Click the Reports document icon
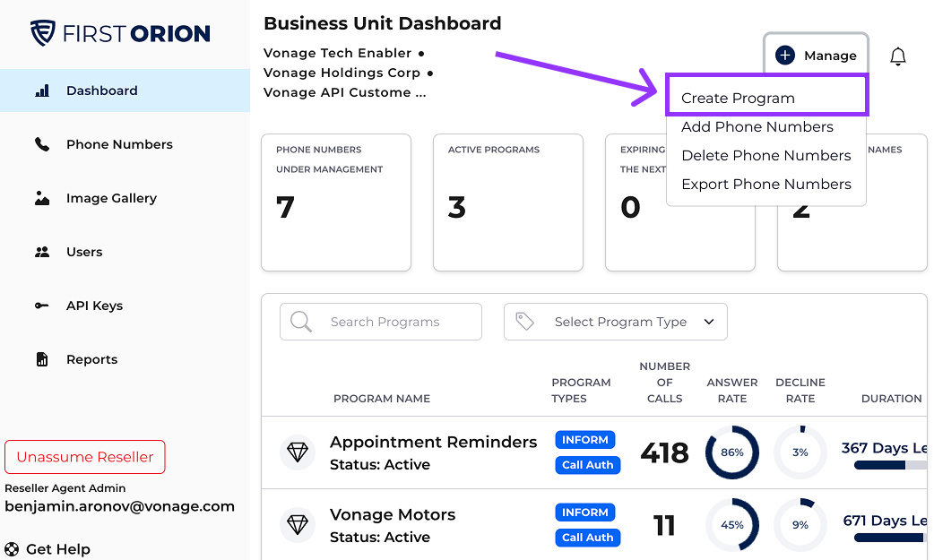This screenshot has height=560, width=934. click(x=42, y=359)
